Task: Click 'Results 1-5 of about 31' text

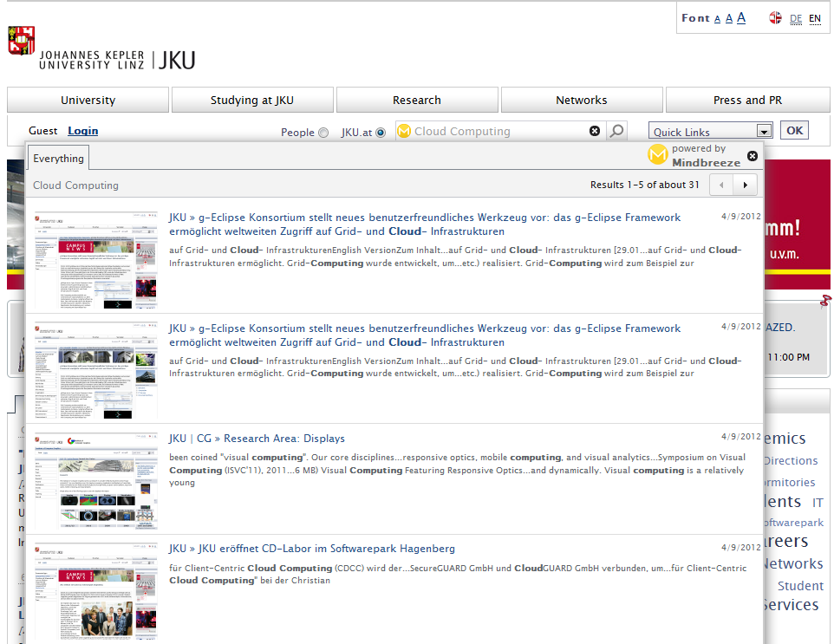Action: point(645,185)
